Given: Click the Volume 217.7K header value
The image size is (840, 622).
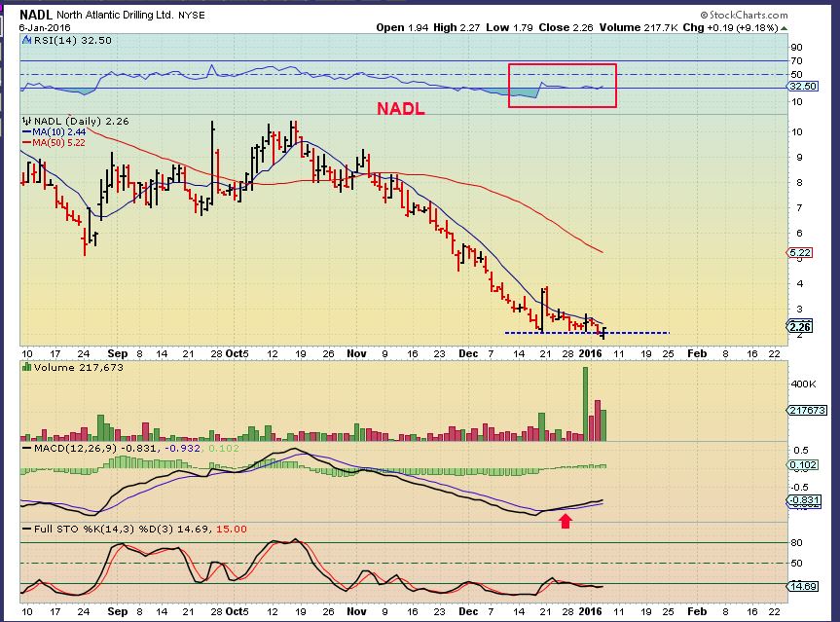Looking at the screenshot, I should (x=639, y=28).
